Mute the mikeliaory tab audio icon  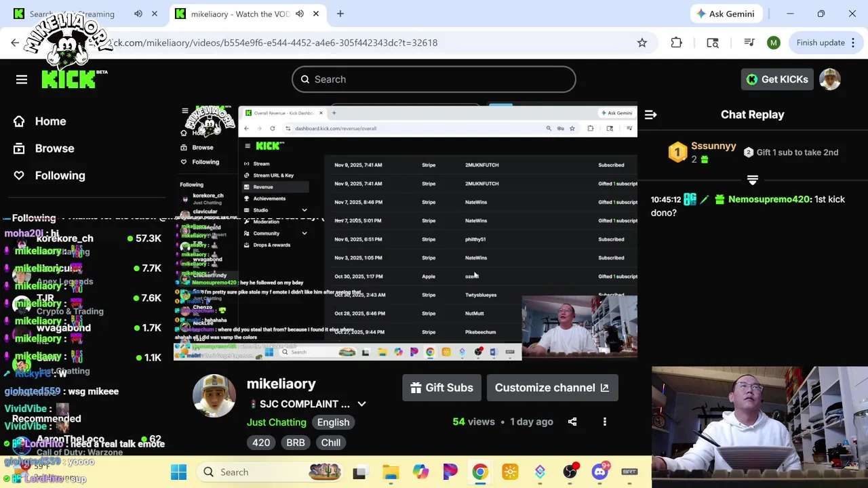300,14
